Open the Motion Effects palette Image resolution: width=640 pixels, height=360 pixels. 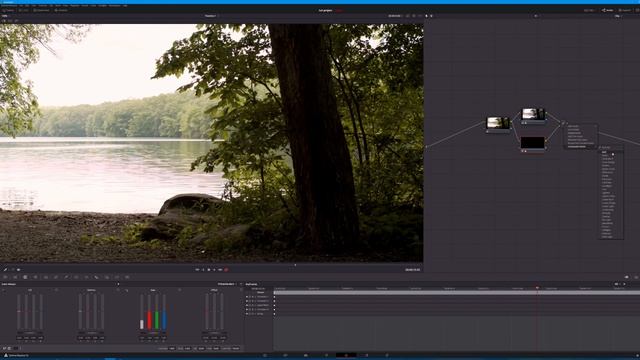tap(46, 277)
